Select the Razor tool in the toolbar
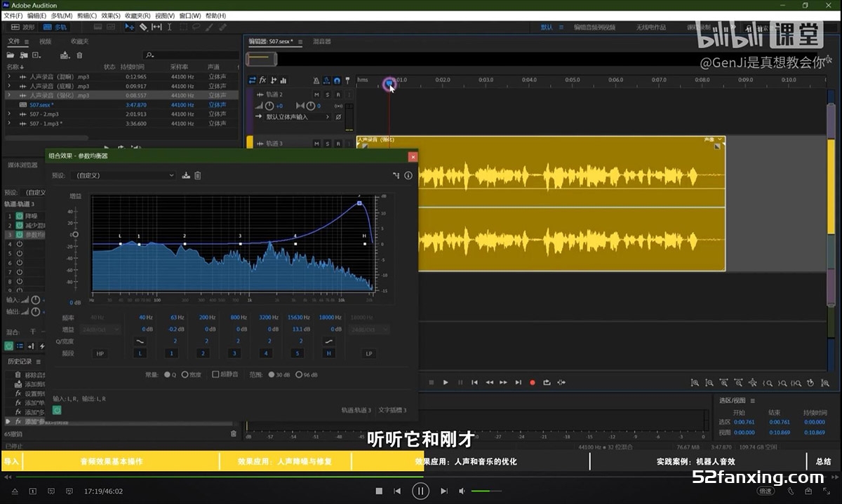Viewport: 842px width, 504px height. tap(143, 27)
